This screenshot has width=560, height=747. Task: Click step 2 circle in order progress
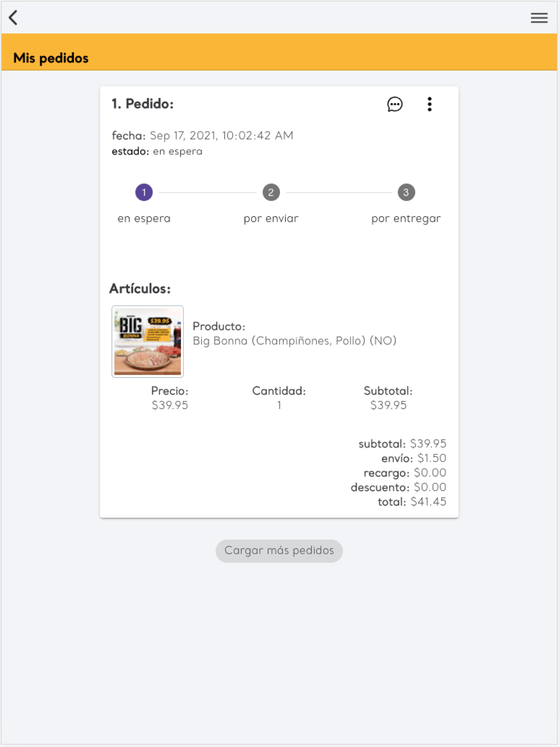tap(271, 193)
